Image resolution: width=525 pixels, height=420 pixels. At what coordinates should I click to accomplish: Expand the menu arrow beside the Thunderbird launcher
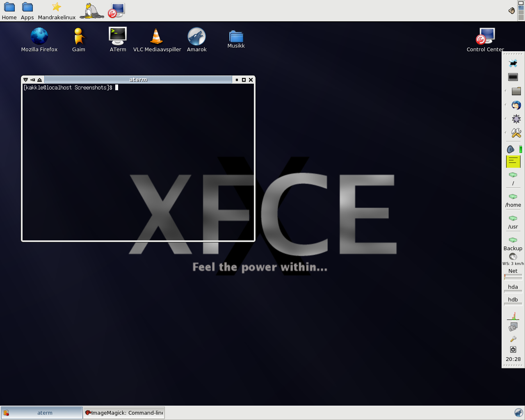[x=505, y=105]
